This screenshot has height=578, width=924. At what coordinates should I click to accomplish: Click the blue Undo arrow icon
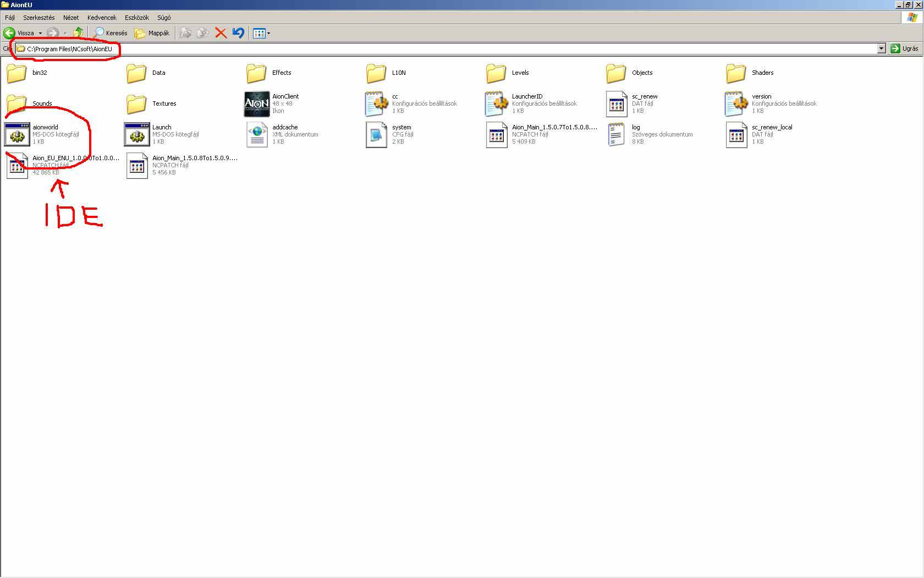(x=238, y=33)
